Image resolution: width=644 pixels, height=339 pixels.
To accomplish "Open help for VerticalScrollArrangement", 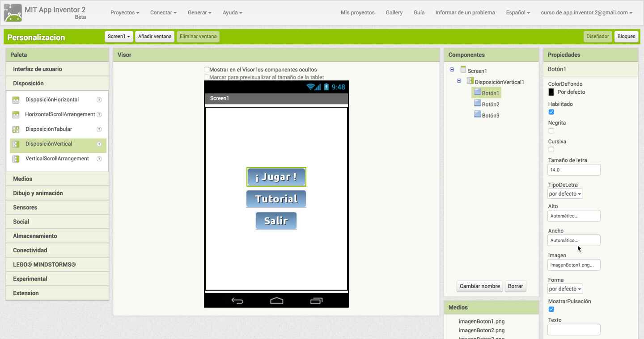I will pos(99,159).
